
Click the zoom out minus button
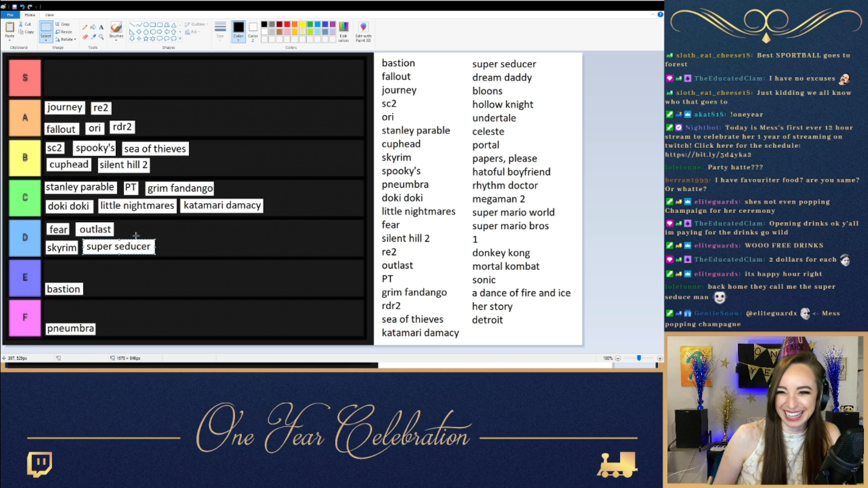coord(618,358)
